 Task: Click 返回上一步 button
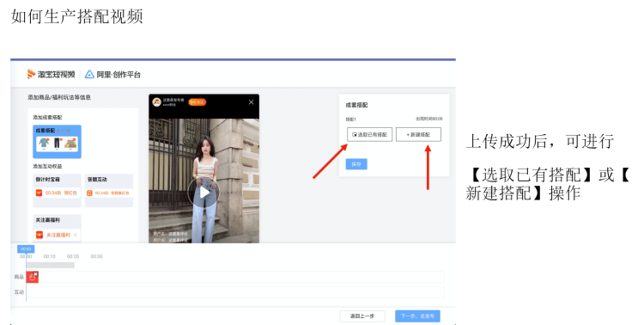(x=362, y=316)
